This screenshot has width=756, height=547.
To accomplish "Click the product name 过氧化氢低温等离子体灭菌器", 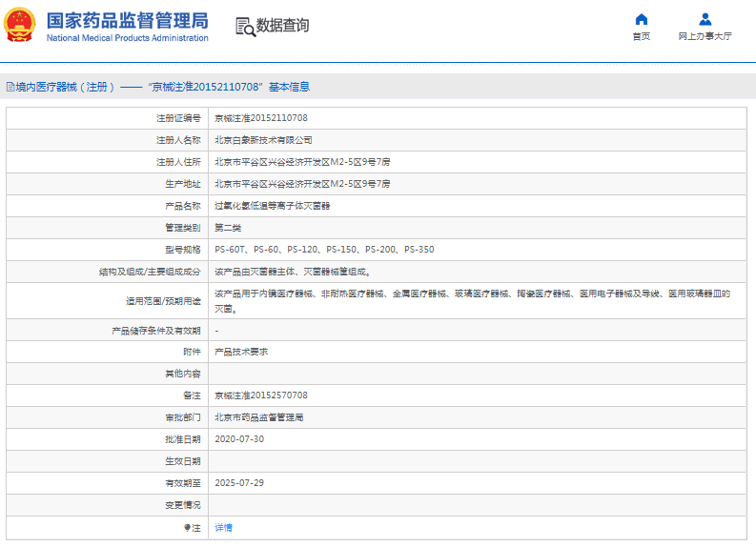I will click(x=273, y=206).
